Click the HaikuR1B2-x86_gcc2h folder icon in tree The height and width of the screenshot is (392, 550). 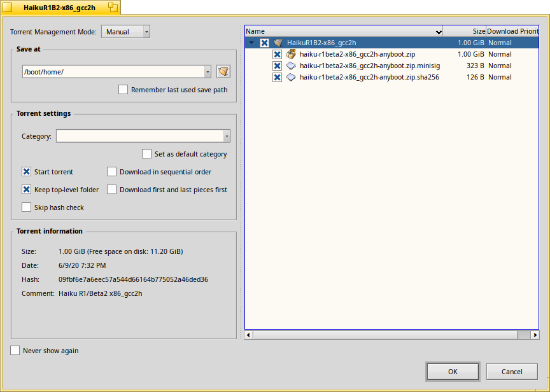click(x=278, y=43)
